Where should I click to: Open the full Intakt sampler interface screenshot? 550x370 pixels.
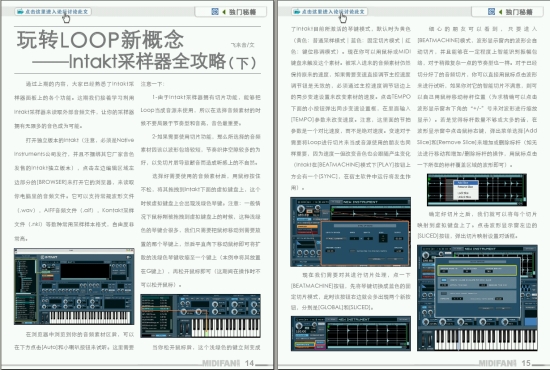74,286
